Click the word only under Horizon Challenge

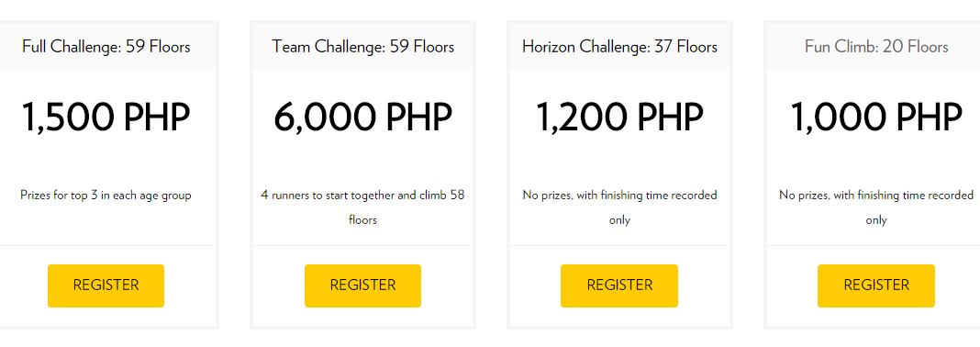tap(620, 220)
